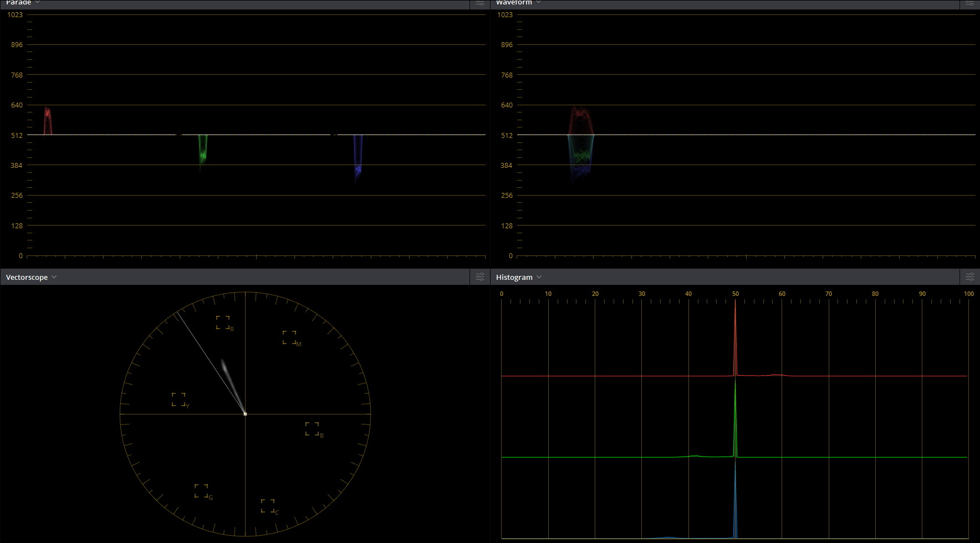Image resolution: width=980 pixels, height=543 pixels.
Task: Click the 10 mark on Histogram scale
Action: pyautogui.click(x=548, y=294)
